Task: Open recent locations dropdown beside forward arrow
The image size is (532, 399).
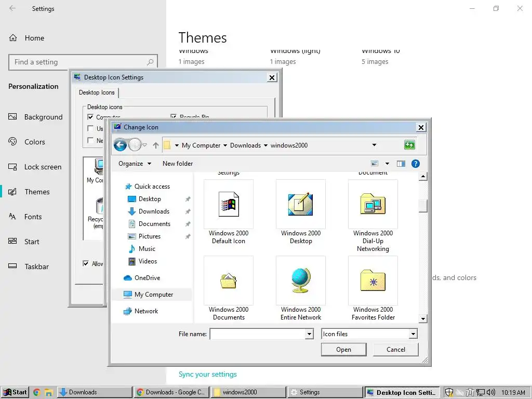Action: pyautogui.click(x=144, y=145)
